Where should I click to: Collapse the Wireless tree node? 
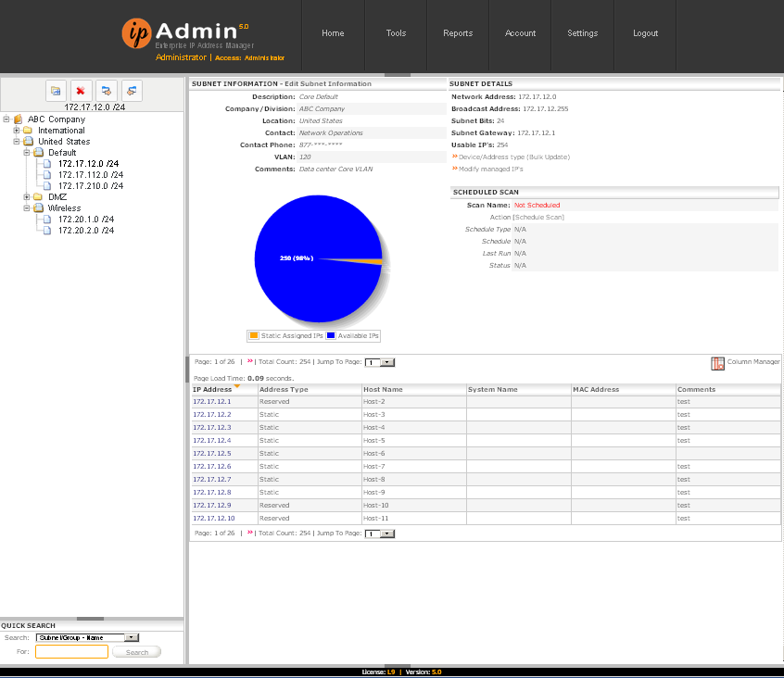pyautogui.click(x=27, y=207)
